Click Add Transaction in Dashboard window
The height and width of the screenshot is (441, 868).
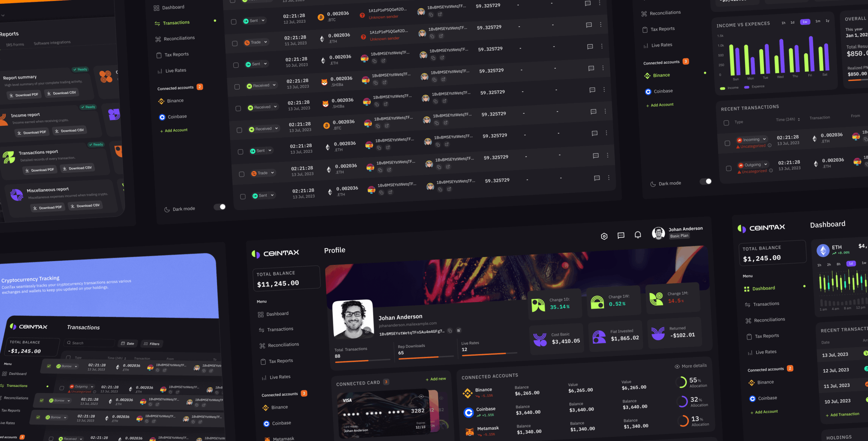842,415
